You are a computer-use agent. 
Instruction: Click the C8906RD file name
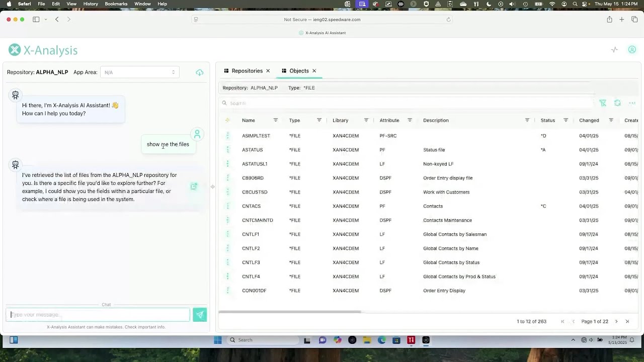253,178
